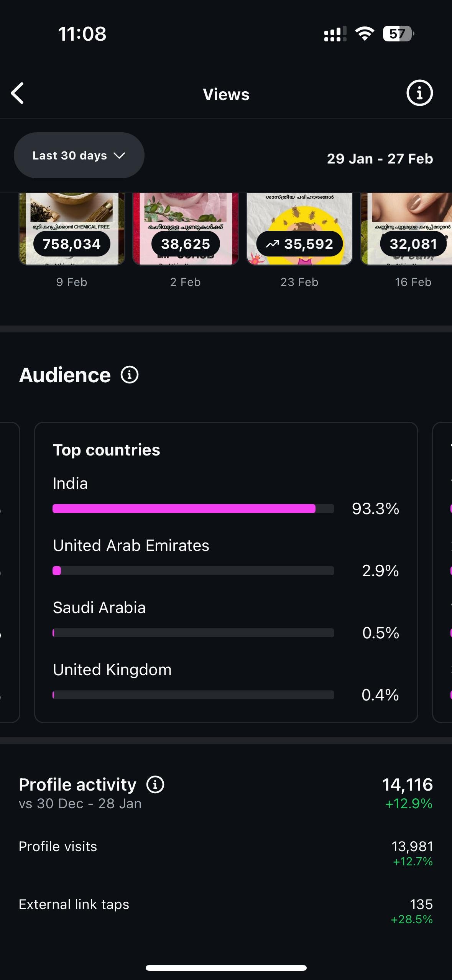This screenshot has width=452, height=980.
Task: Tap the trending arrow on 35,592 badge
Action: [x=272, y=244]
